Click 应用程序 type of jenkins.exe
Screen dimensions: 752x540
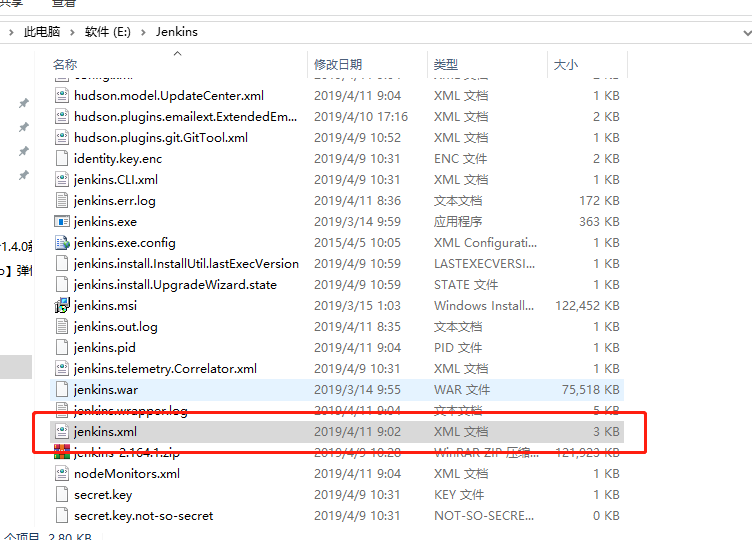coord(458,222)
